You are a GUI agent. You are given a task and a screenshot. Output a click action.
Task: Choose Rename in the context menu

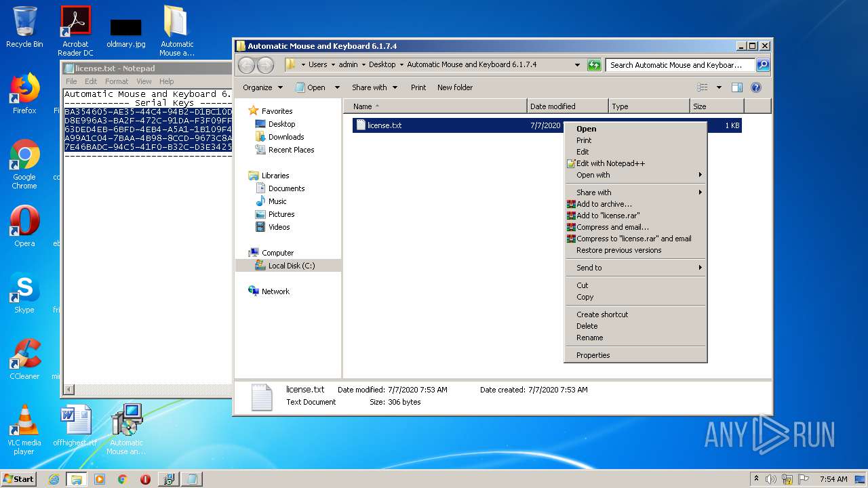(x=636, y=338)
